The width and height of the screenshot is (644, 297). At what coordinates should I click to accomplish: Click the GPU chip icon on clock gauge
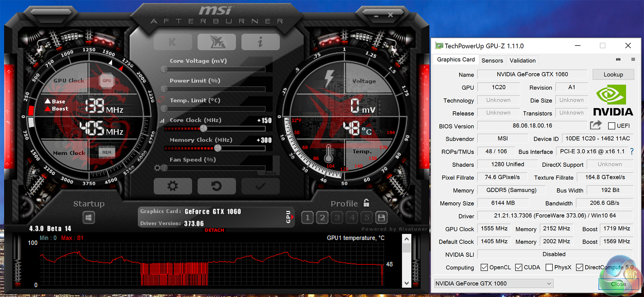click(107, 81)
